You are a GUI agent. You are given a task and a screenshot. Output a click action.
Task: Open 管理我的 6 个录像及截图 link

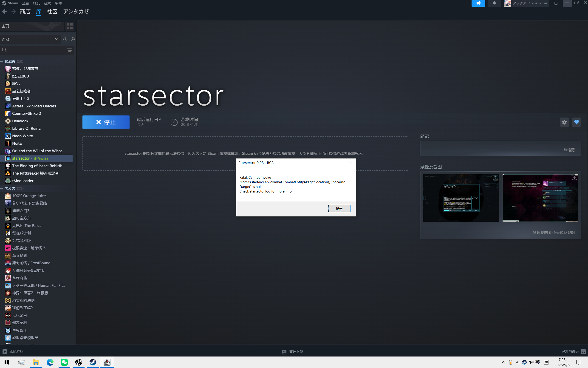pyautogui.click(x=554, y=233)
